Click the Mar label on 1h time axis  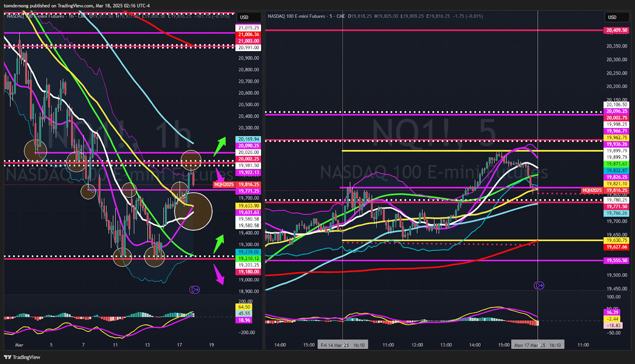click(19, 345)
